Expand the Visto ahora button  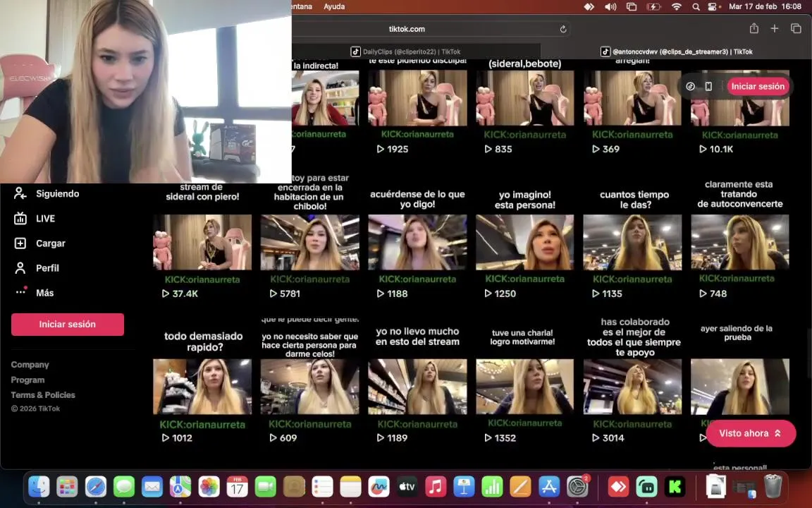point(751,433)
